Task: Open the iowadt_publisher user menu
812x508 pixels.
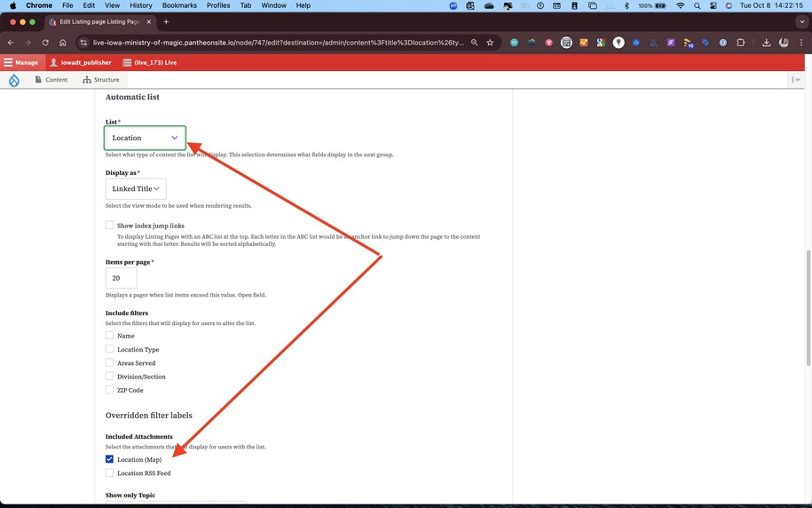Action: coord(80,62)
